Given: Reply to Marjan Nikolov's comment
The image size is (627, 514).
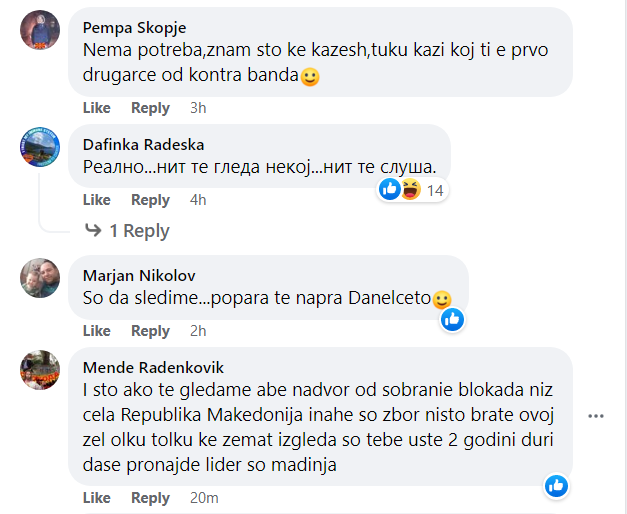Looking at the screenshot, I should [x=151, y=331].
